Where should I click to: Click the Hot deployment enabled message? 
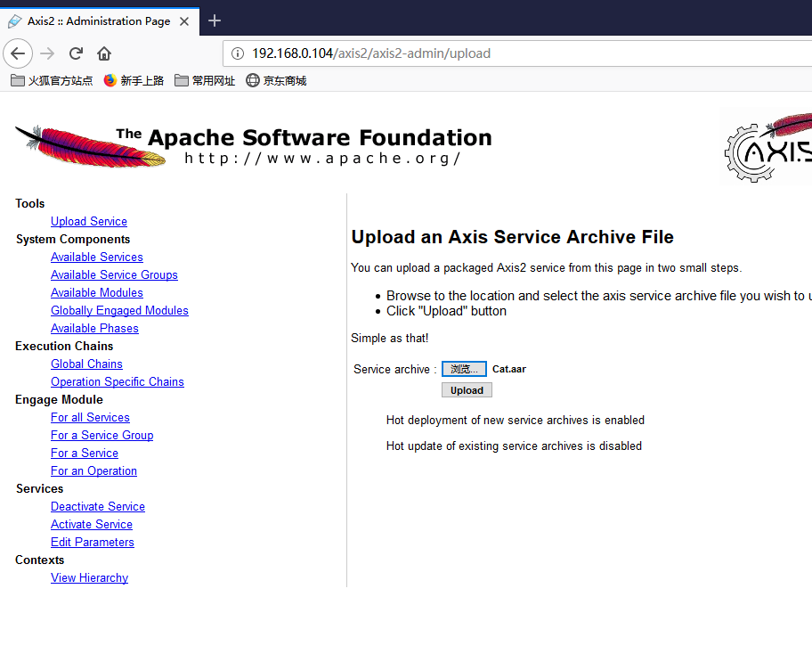(516, 420)
